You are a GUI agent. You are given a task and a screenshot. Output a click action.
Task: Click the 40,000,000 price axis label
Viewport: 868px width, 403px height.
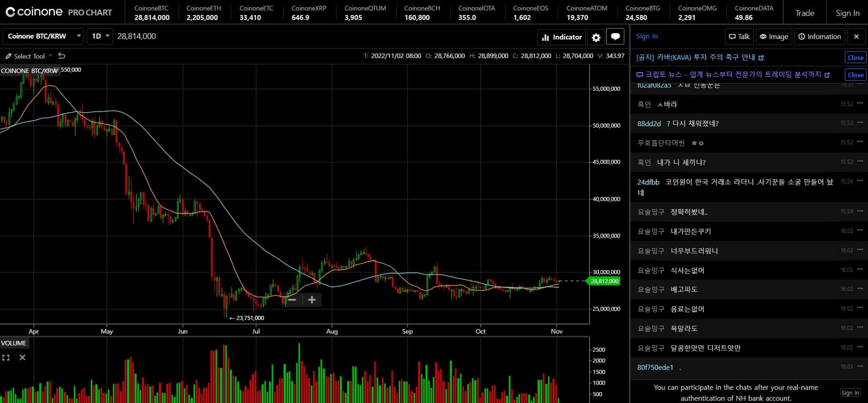(x=606, y=199)
